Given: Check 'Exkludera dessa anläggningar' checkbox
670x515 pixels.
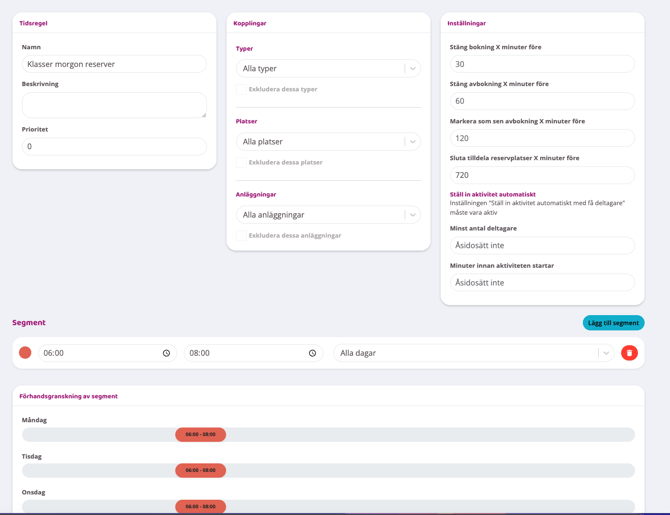Looking at the screenshot, I should click(x=242, y=235).
